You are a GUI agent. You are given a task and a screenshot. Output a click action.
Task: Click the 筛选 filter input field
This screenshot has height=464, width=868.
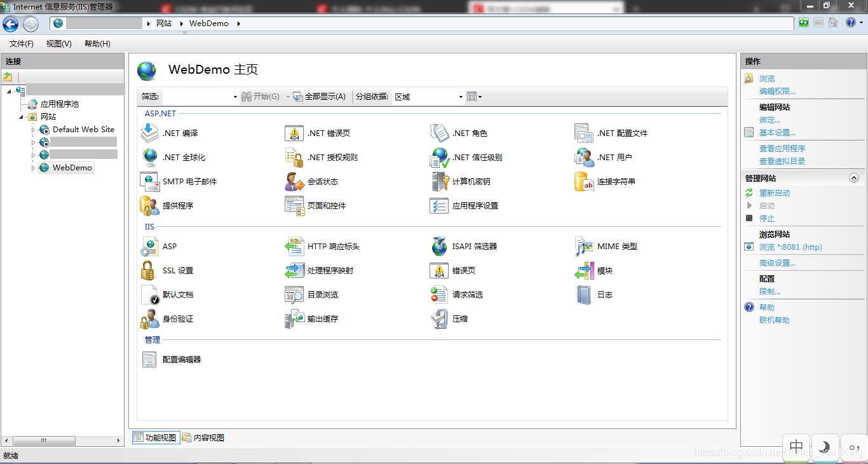(x=197, y=97)
